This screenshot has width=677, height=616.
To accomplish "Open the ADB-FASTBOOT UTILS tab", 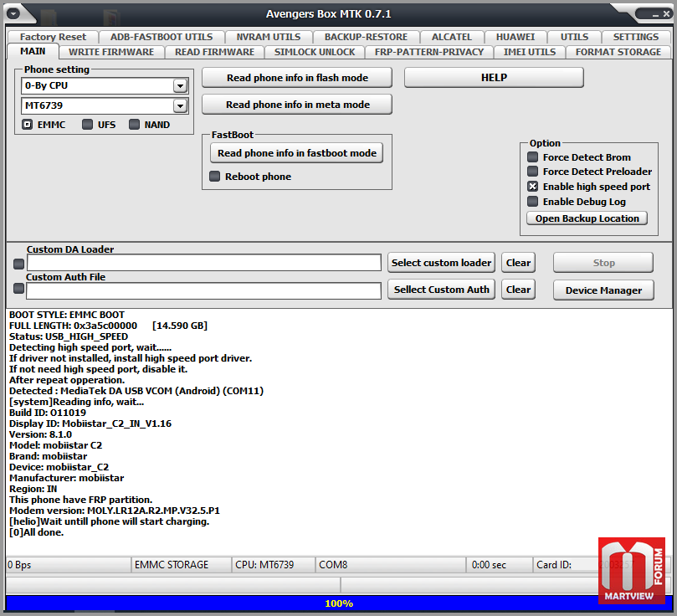I will (162, 37).
